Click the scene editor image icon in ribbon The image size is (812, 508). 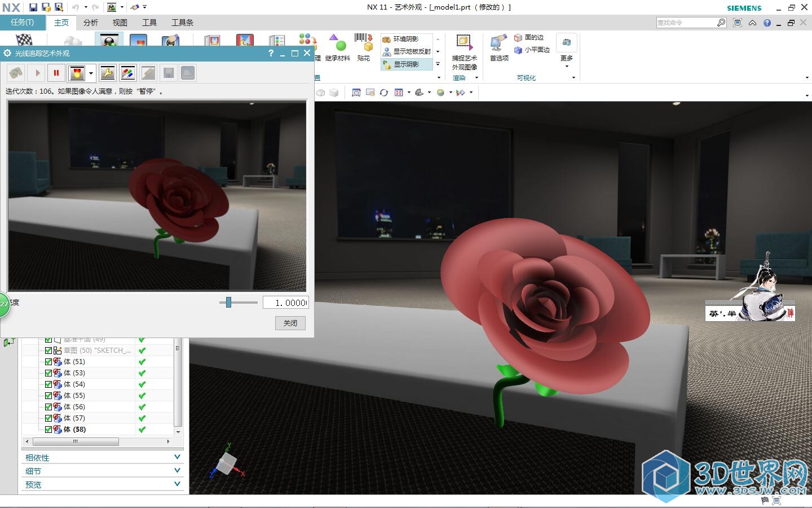tap(138, 40)
